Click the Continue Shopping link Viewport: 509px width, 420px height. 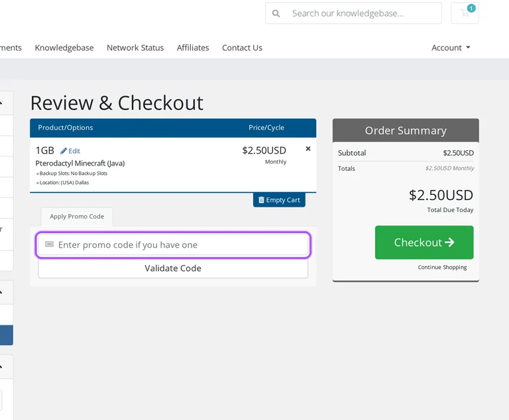coord(442,267)
